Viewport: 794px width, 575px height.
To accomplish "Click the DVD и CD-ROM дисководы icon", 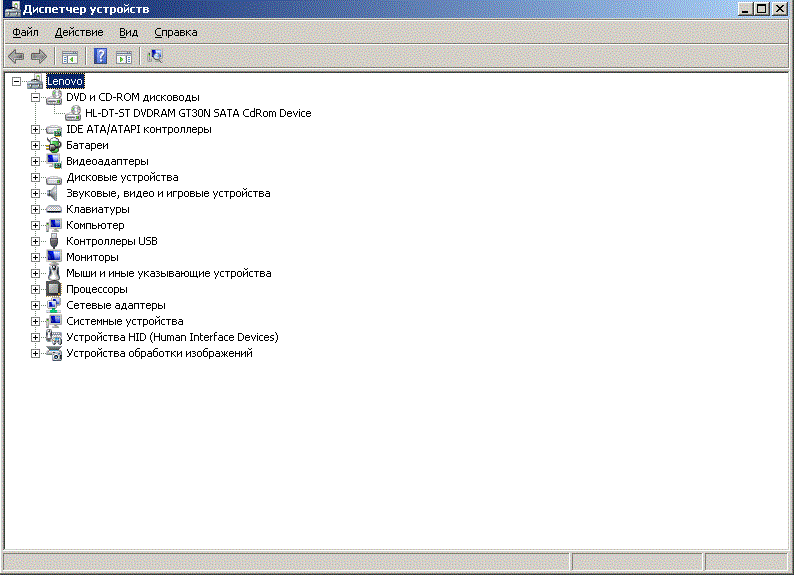I will [x=54, y=97].
